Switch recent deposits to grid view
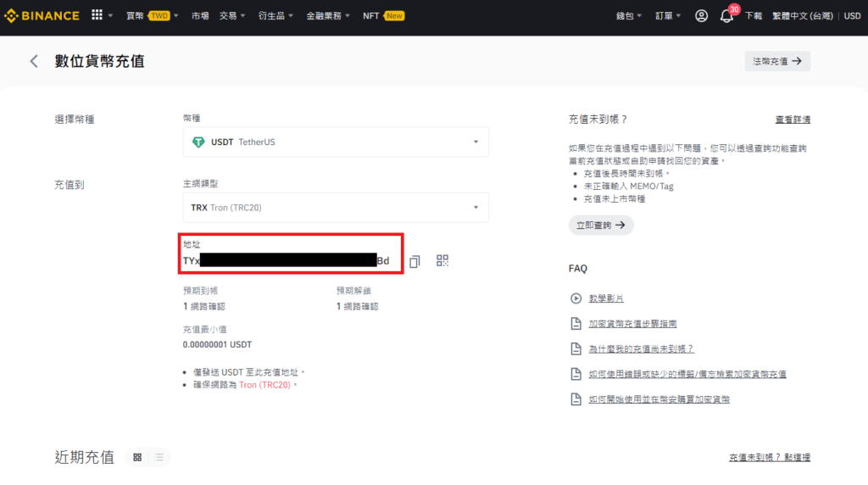The height and width of the screenshot is (485, 868). (x=137, y=457)
